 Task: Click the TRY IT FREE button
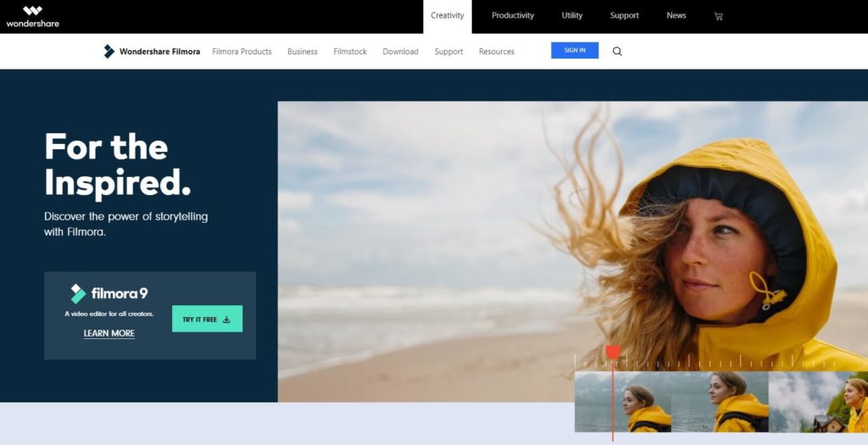tap(207, 319)
